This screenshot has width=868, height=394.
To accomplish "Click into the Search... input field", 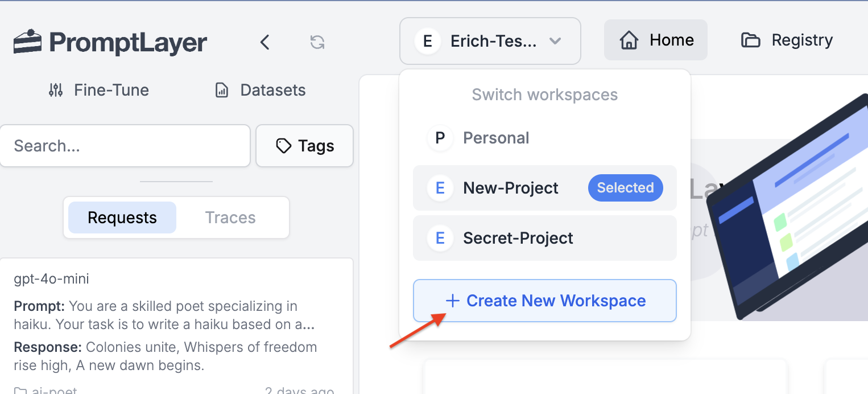I will pos(125,146).
